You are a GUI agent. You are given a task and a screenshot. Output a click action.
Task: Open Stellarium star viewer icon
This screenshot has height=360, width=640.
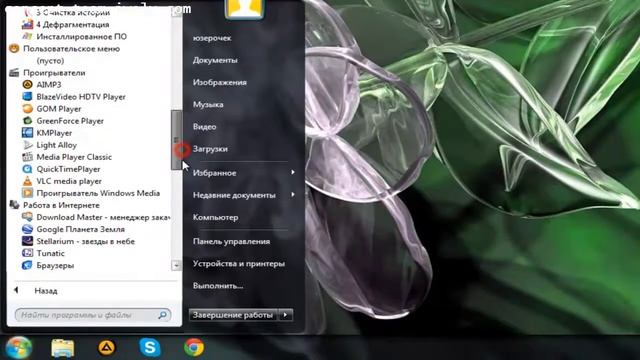coord(27,241)
